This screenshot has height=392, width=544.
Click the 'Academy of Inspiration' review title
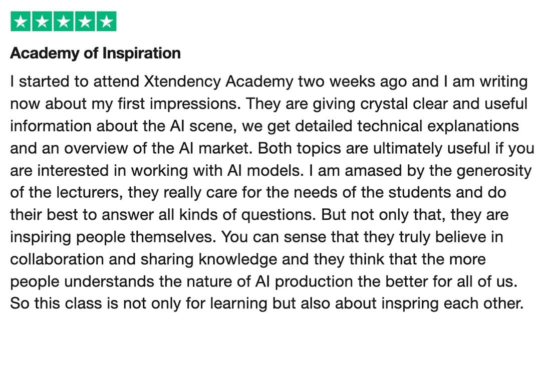95,54
